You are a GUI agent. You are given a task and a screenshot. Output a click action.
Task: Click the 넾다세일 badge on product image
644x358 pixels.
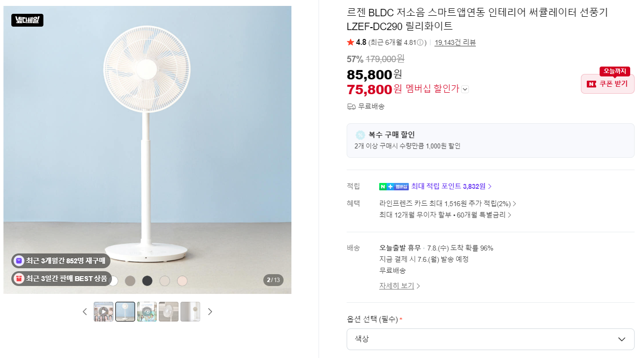[x=27, y=20]
